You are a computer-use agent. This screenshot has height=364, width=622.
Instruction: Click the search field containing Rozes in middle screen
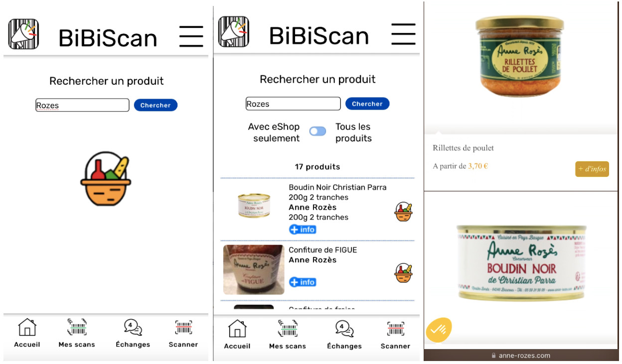pos(293,104)
